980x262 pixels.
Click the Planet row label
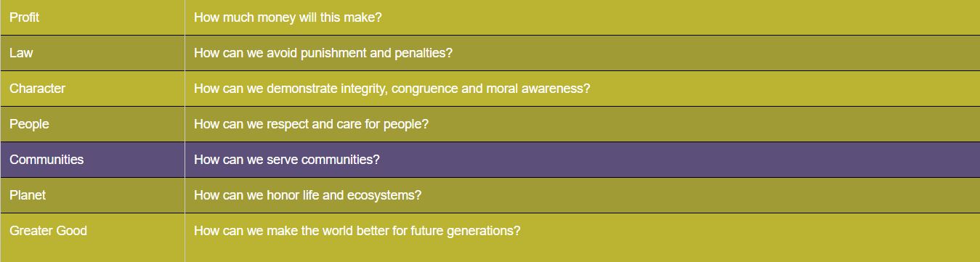tap(28, 195)
